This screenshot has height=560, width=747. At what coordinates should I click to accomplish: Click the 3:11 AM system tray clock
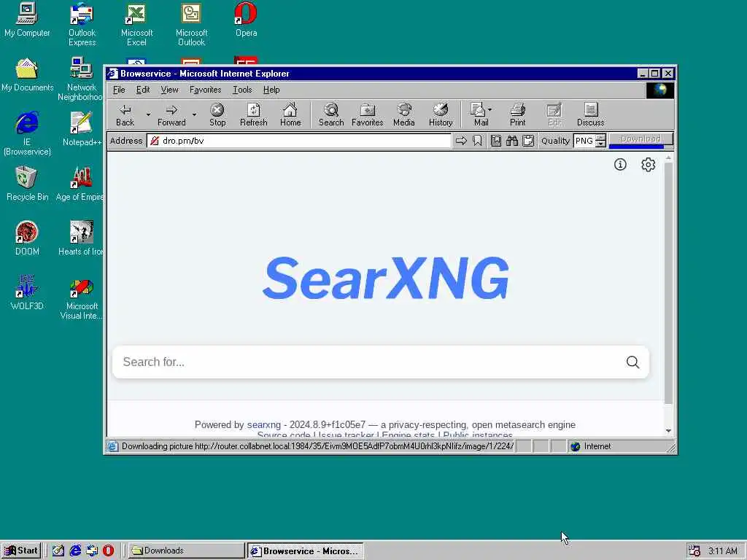point(722,551)
